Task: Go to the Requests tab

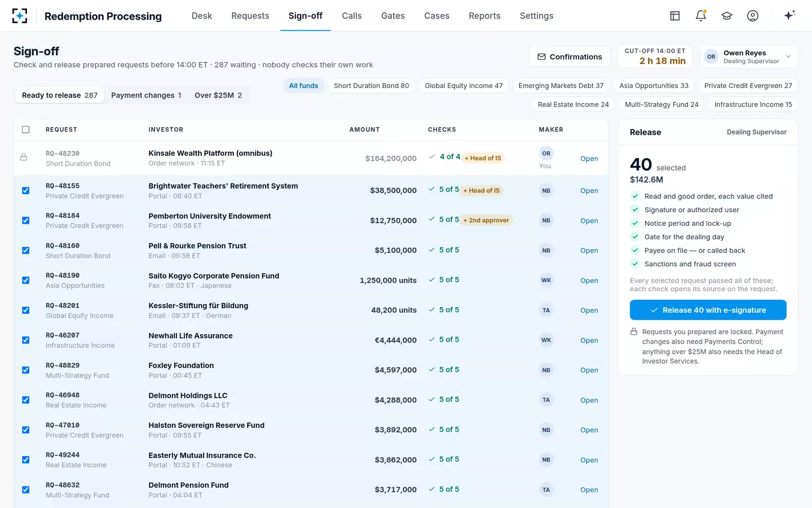Action: [x=250, y=16]
